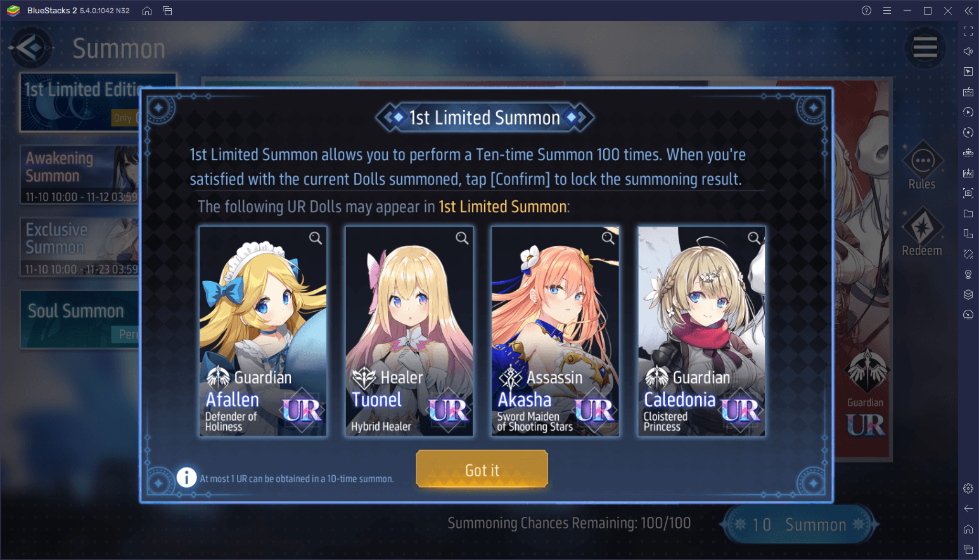This screenshot has height=560, width=979.
Task: Open BlueStacks settings gear icon
Action: click(x=968, y=488)
